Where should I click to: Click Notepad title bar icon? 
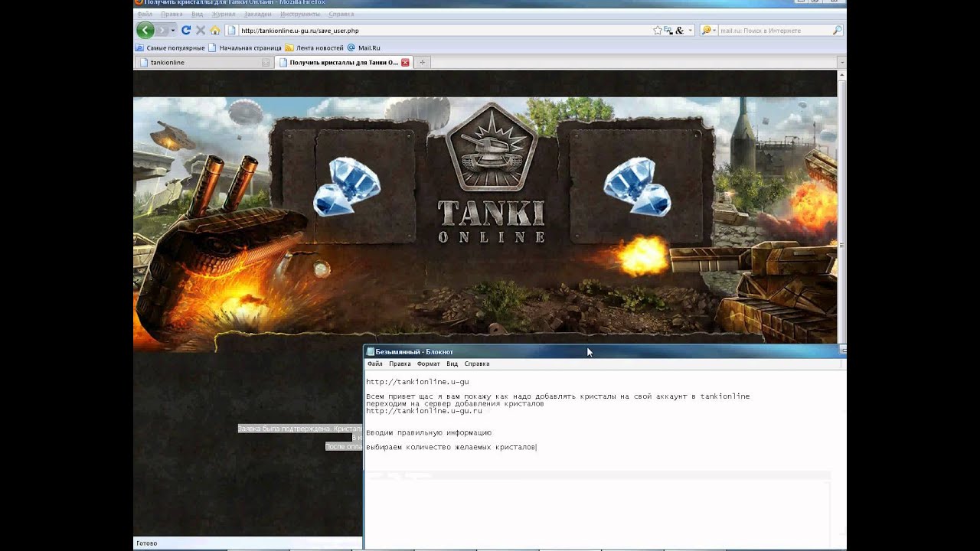[x=371, y=351]
